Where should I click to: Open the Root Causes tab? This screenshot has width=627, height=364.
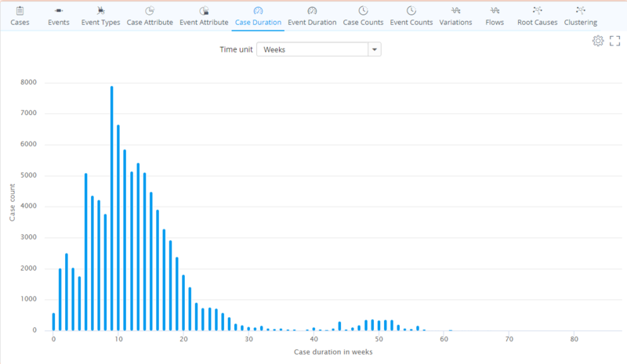(x=538, y=23)
